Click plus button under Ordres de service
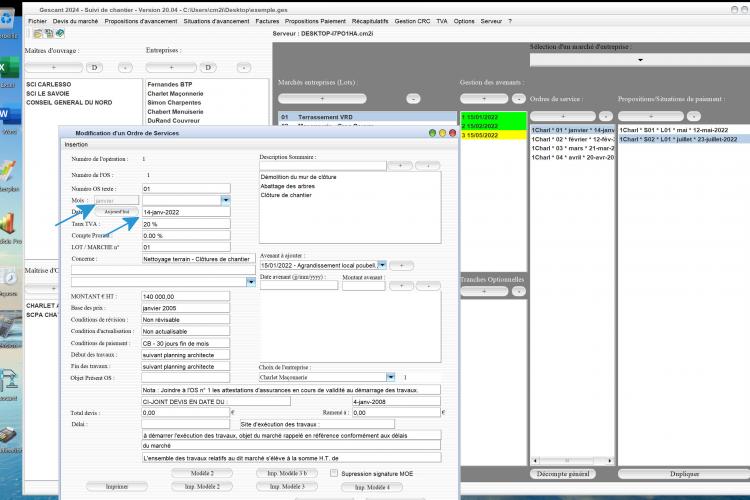The height and width of the screenshot is (500, 750). tap(563, 116)
